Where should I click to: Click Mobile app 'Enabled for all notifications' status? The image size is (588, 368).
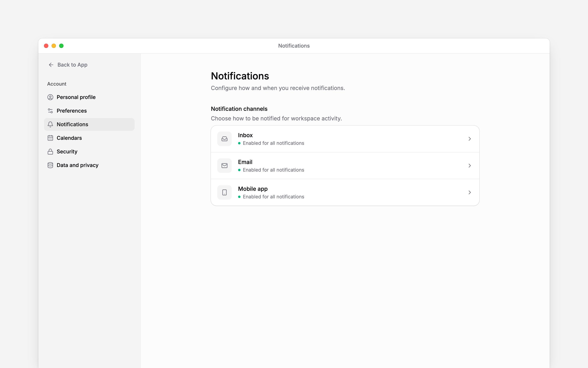pyautogui.click(x=273, y=197)
